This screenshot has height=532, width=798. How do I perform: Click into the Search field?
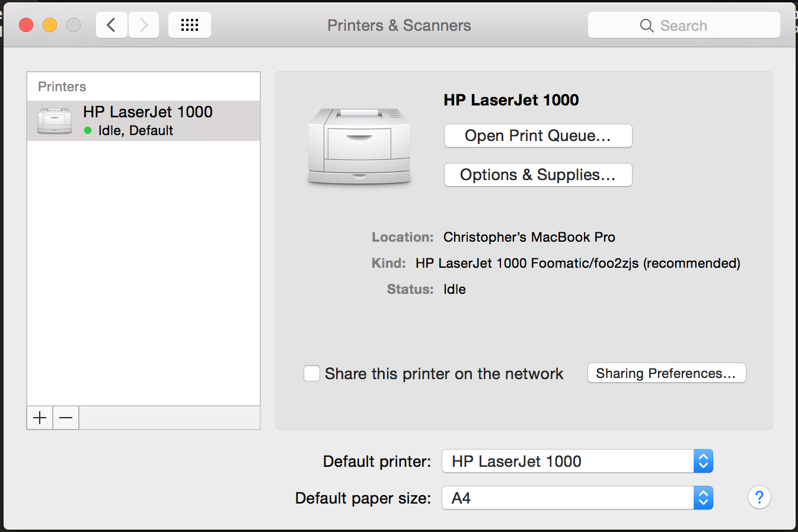(x=684, y=25)
